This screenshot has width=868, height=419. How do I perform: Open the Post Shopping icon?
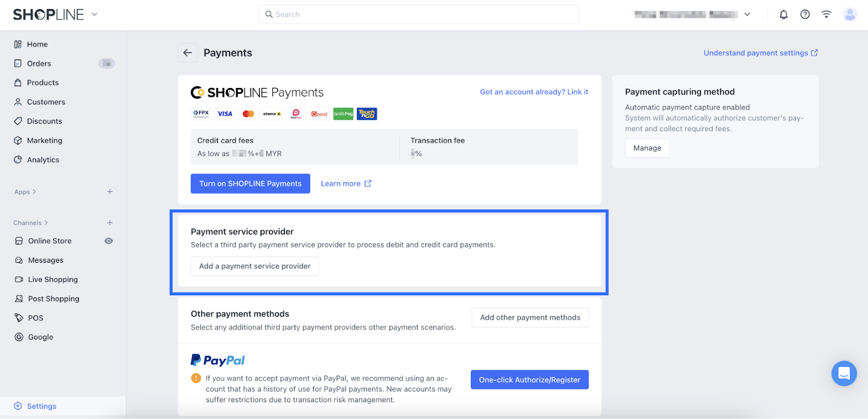click(19, 299)
